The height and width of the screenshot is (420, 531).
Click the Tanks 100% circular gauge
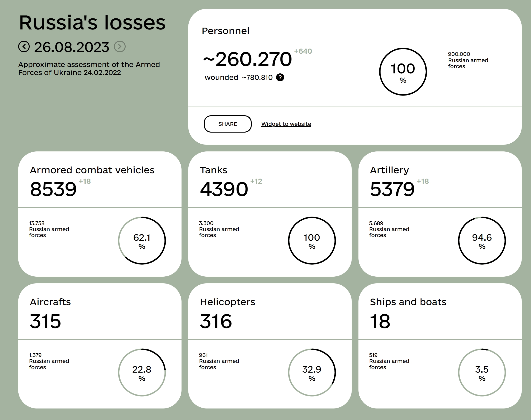(x=312, y=240)
